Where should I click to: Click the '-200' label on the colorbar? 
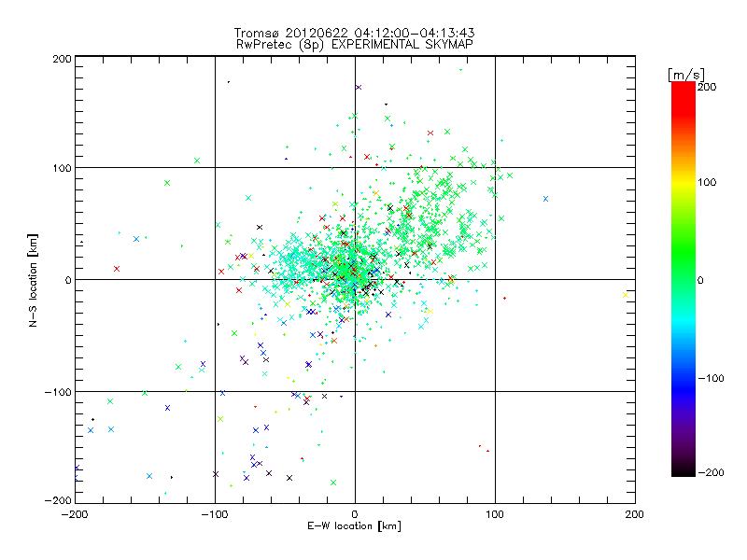[x=711, y=472]
